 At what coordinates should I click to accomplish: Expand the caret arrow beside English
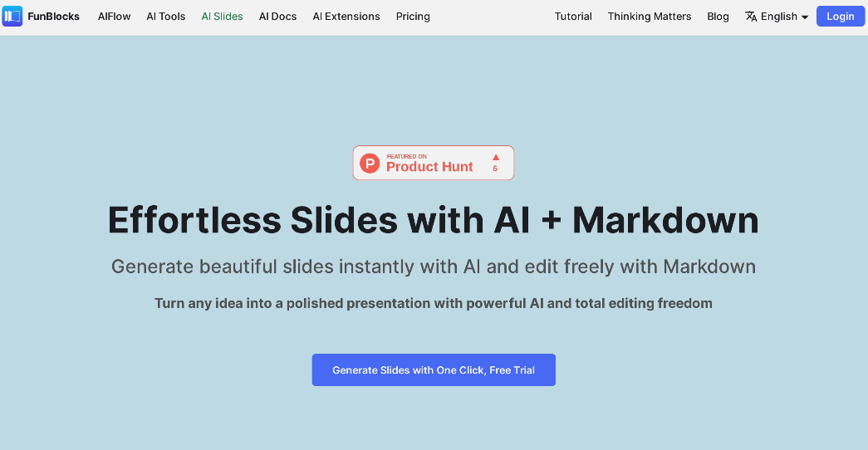pyautogui.click(x=805, y=17)
